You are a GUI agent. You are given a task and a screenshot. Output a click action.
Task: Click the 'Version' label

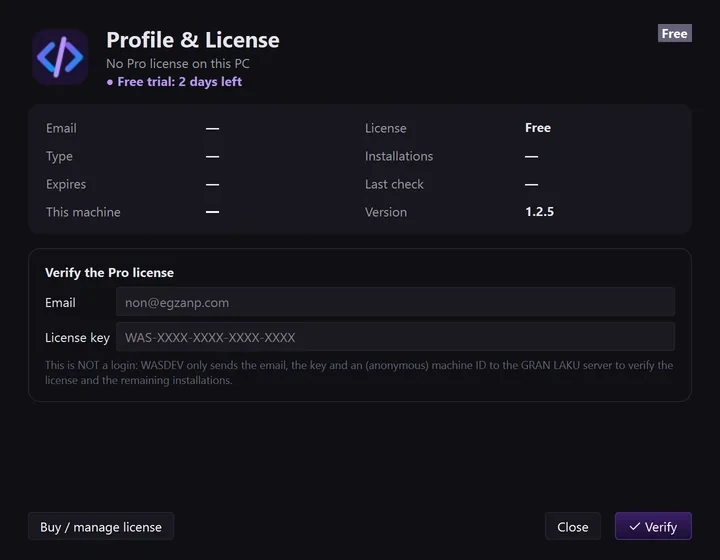(386, 212)
